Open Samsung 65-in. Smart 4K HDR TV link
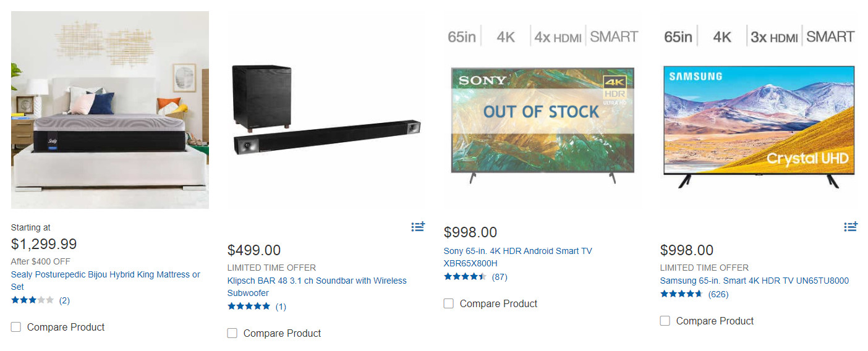This screenshot has height=351, width=868. click(754, 281)
